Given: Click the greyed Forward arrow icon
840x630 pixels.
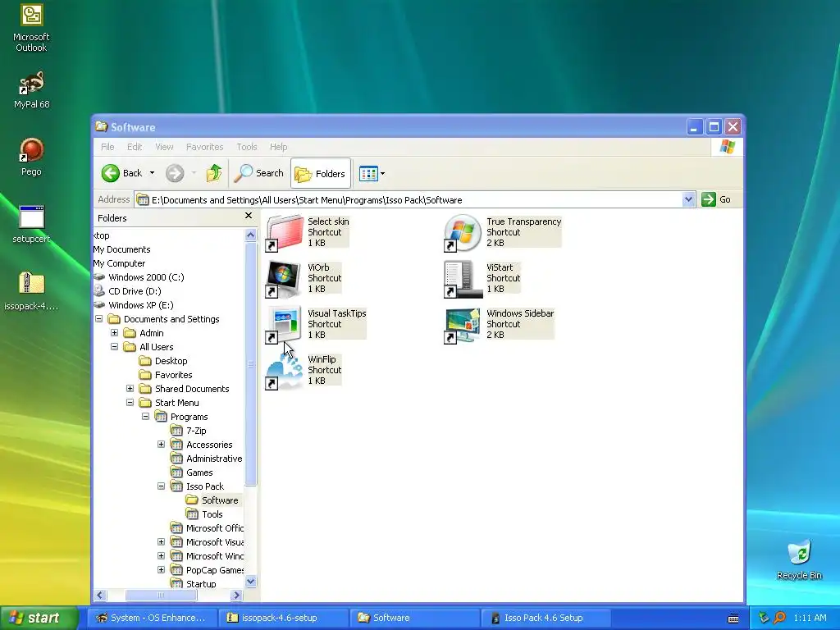Looking at the screenshot, I should tap(175, 173).
